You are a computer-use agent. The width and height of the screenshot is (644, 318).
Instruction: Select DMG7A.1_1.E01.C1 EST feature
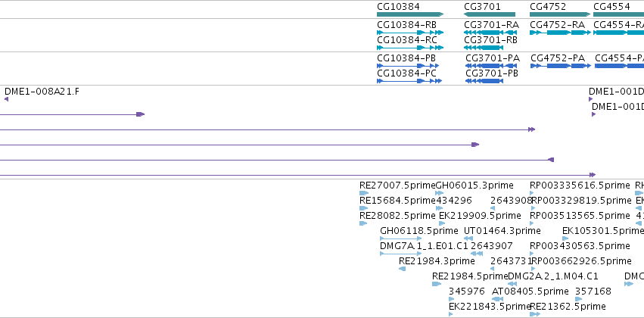tap(401, 254)
